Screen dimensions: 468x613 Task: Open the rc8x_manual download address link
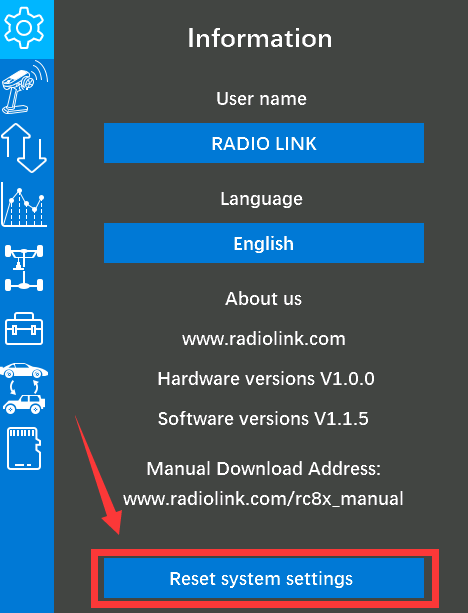(263, 499)
